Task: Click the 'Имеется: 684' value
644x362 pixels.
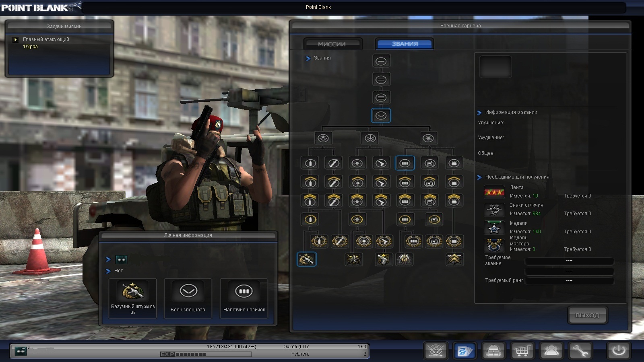Action: [525, 214]
